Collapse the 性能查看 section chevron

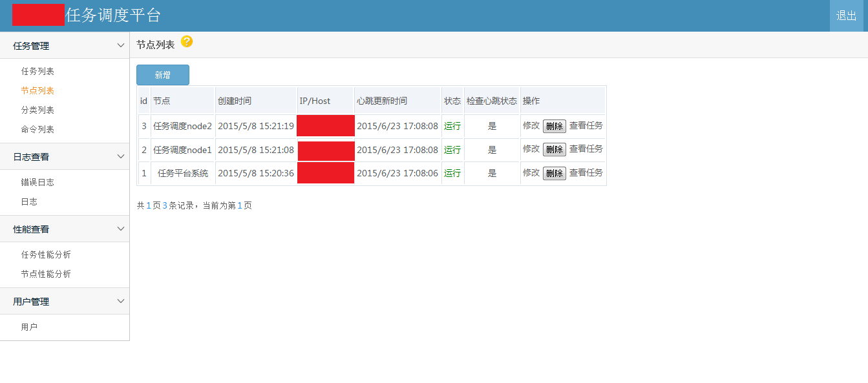tap(120, 229)
